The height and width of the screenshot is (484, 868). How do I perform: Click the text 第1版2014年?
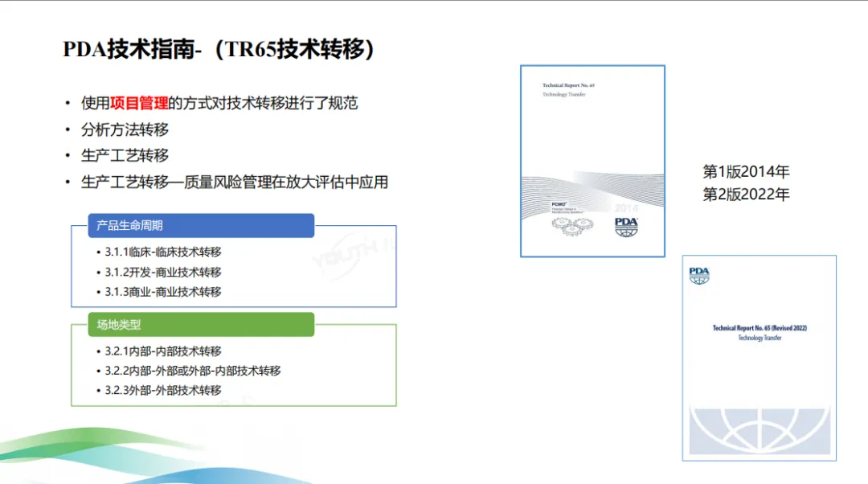(x=746, y=172)
